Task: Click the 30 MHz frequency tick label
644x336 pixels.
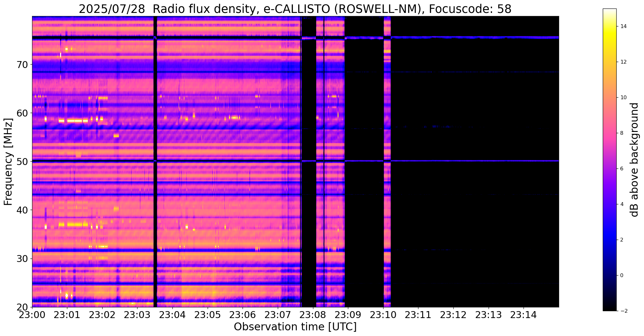Action: 22,259
